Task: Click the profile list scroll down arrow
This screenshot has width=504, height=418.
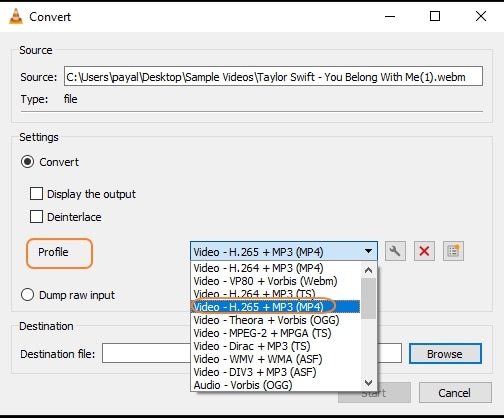Action: pyautogui.click(x=368, y=383)
